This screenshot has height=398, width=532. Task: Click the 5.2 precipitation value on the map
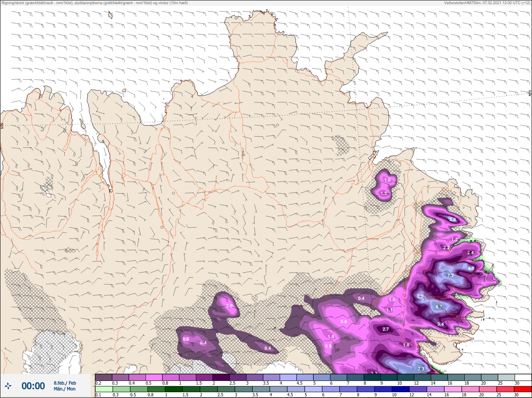[420, 296]
